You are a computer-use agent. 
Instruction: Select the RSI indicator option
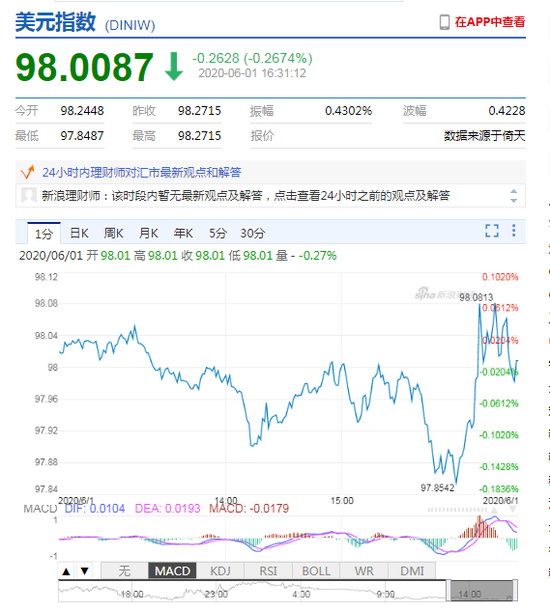(268, 571)
